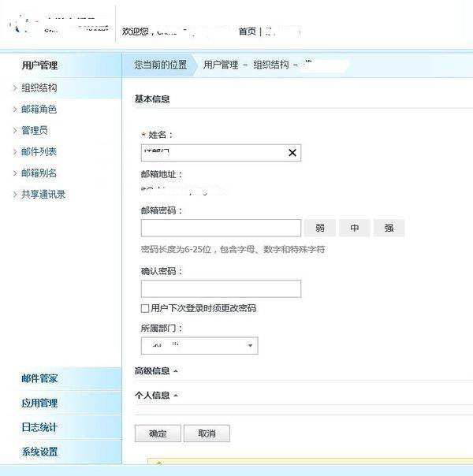Click the 弱 password strength indicator
Viewport: 473px width, 476px height.
pos(320,228)
